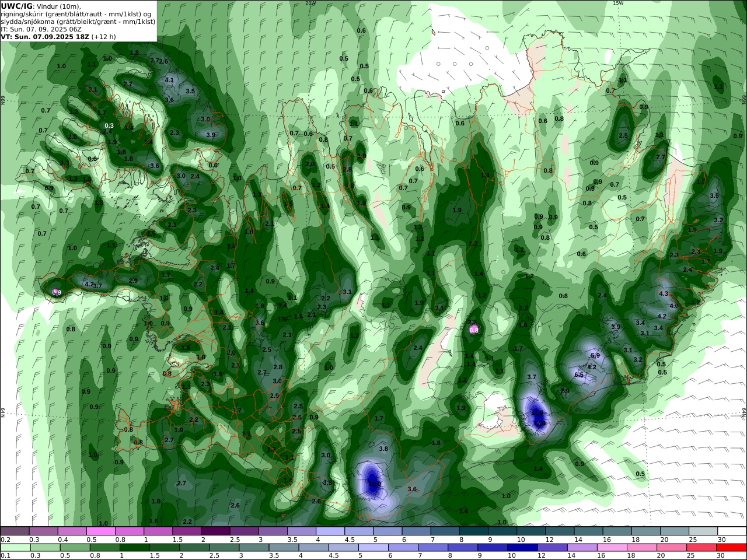The image size is (747, 560).
Task: Click the 12.0 label inside the dark blue southern cell
Action: [374, 484]
